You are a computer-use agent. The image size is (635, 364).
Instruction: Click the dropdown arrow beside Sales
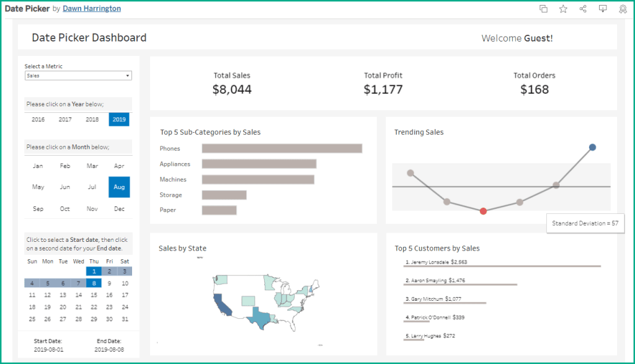[x=128, y=76]
